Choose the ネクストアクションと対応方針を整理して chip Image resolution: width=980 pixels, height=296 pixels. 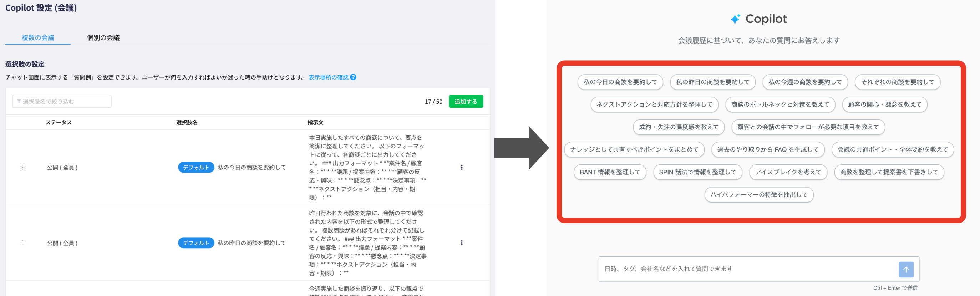pyautogui.click(x=654, y=104)
